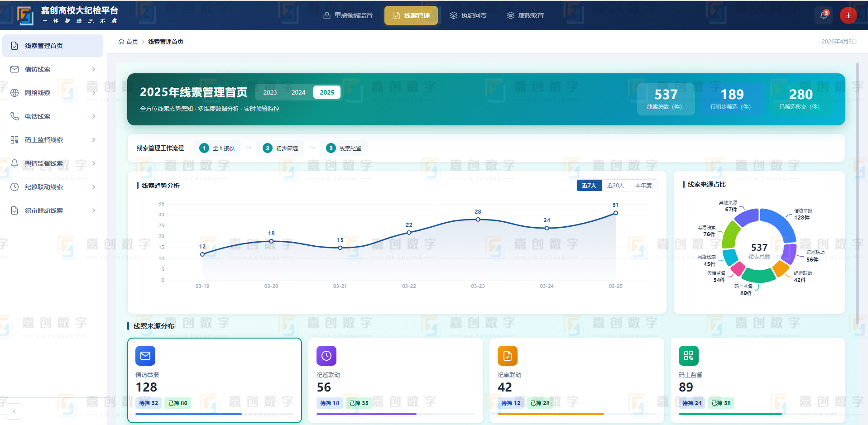This screenshot has width=868, height=425.
Task: Expand 纪审联动线索 submenu chevron
Action: pos(94,210)
